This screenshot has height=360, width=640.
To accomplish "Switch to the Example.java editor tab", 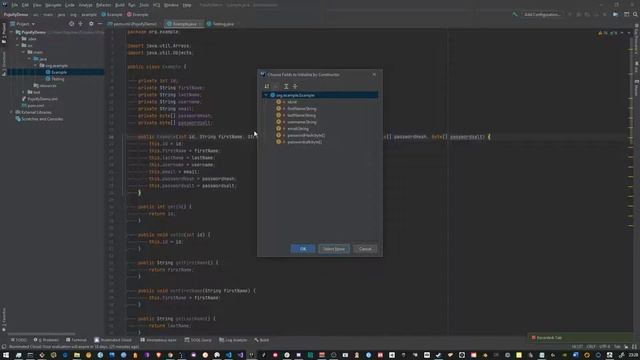I will pyautogui.click(x=183, y=24).
